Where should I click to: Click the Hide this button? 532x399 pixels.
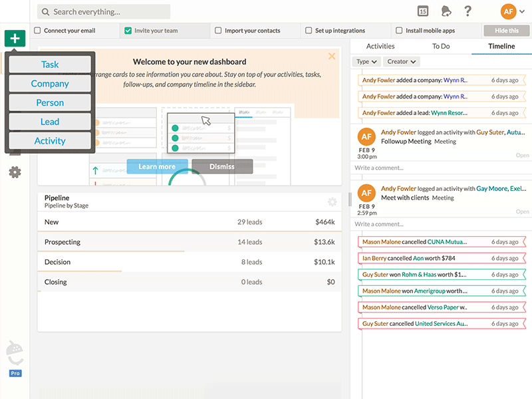click(x=507, y=31)
